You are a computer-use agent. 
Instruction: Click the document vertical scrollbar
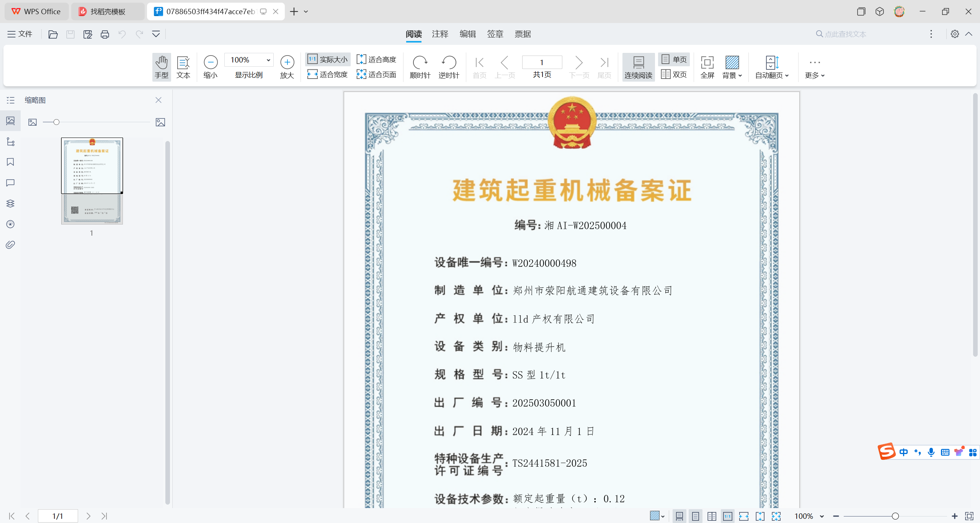(x=975, y=224)
